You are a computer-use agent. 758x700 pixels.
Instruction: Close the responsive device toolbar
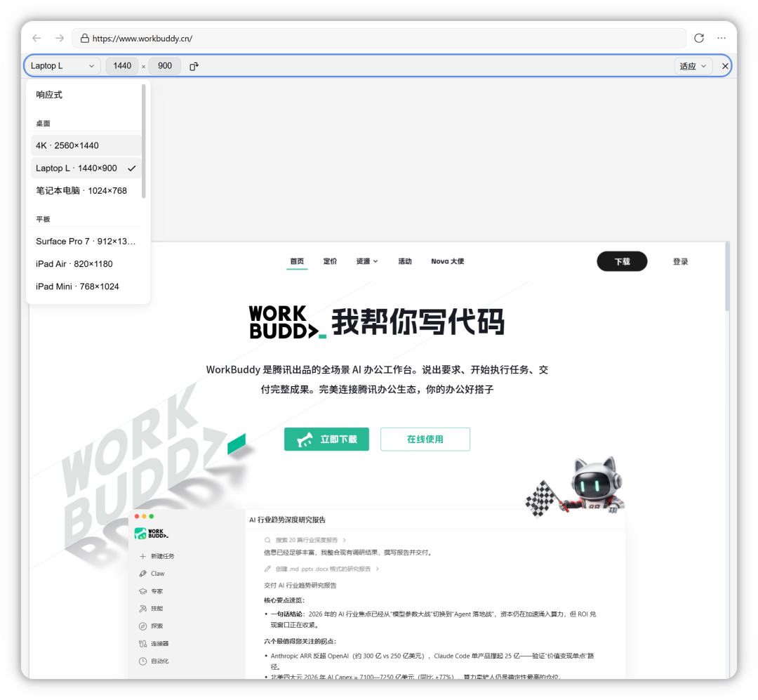[x=725, y=66]
